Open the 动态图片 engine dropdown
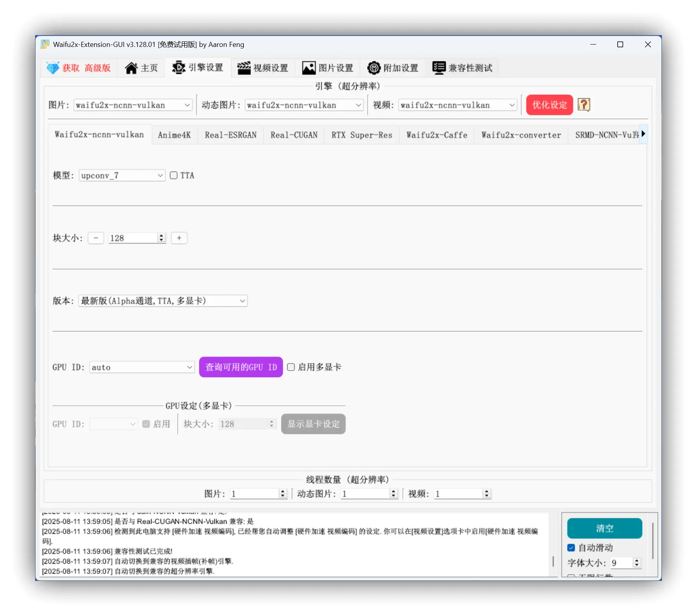 tap(304, 105)
